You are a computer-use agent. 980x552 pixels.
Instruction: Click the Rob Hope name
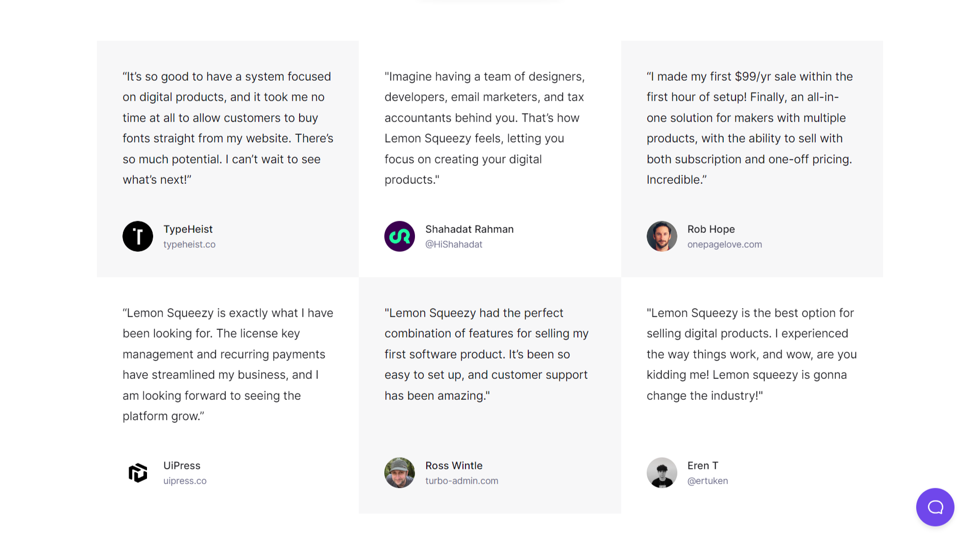(711, 229)
